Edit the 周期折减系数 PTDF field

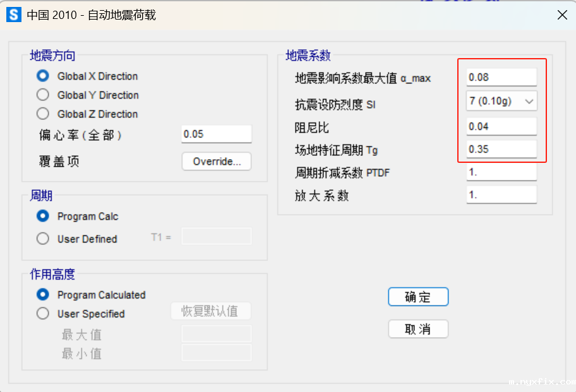pos(501,172)
